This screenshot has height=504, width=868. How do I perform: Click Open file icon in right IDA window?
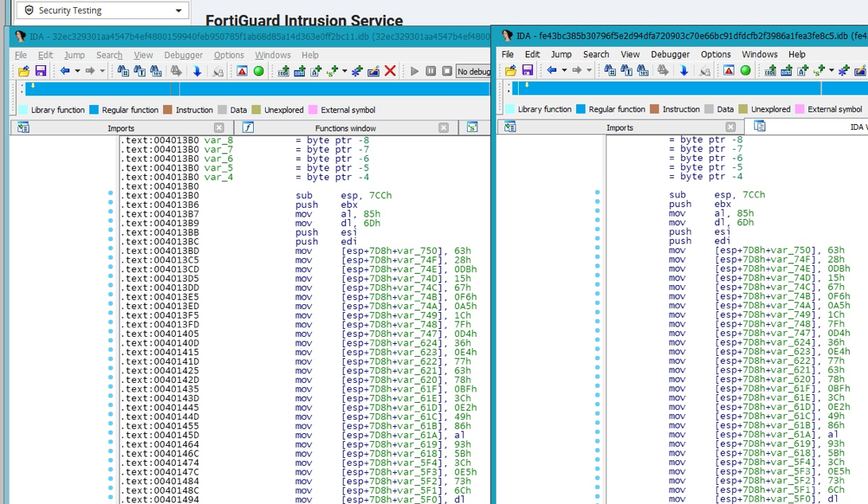(511, 70)
